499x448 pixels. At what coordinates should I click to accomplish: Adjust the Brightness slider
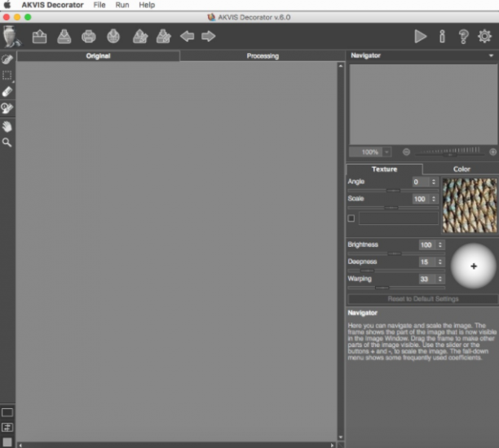[395, 253]
